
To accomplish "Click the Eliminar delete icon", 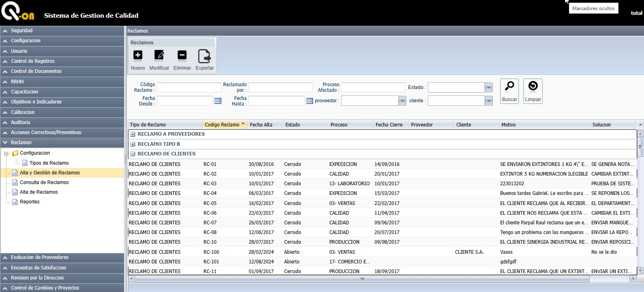I will (x=182, y=56).
